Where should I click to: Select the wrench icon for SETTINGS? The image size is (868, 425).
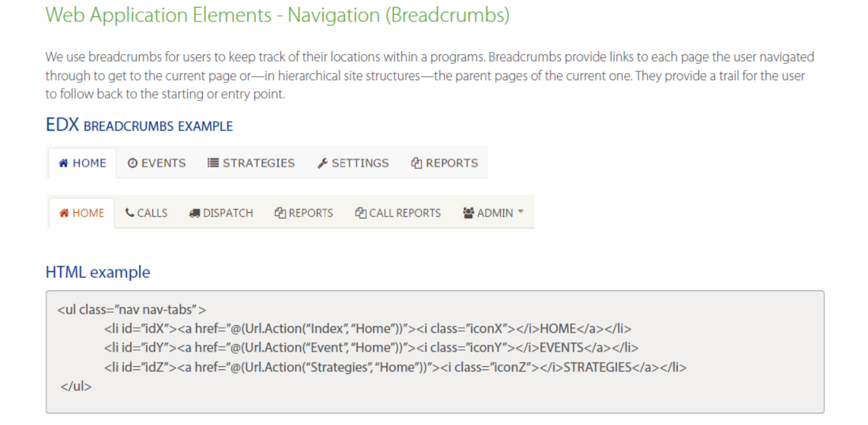(x=322, y=162)
